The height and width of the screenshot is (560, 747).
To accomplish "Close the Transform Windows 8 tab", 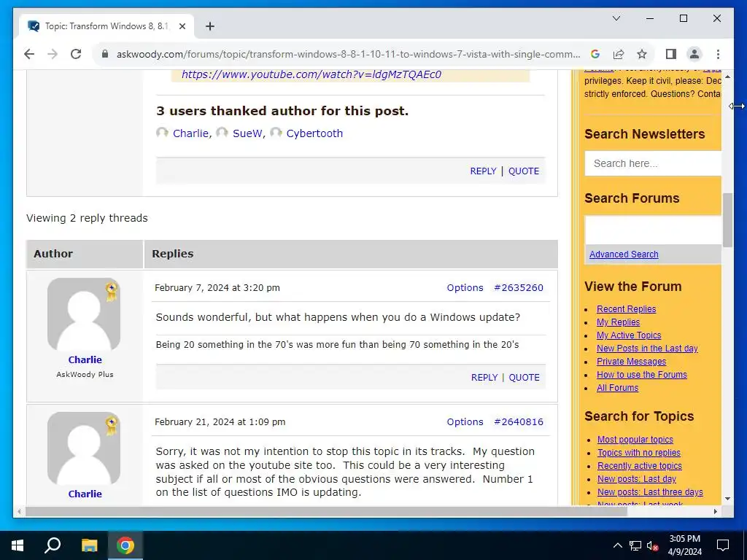I will tap(182, 26).
